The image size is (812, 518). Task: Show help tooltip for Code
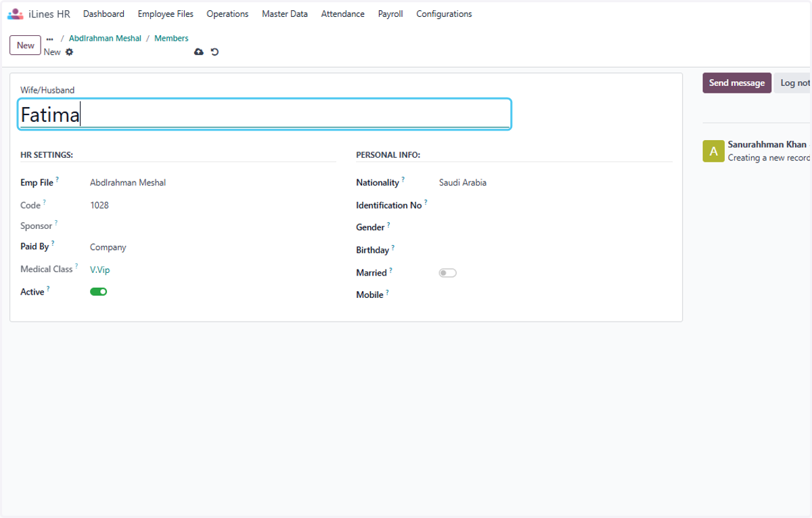45,202
